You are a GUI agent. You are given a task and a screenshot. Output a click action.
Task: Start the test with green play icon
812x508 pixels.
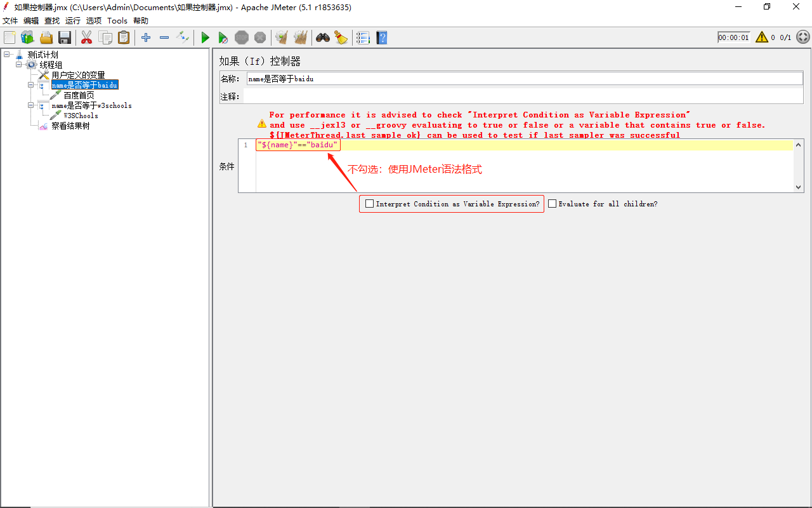[x=205, y=37]
